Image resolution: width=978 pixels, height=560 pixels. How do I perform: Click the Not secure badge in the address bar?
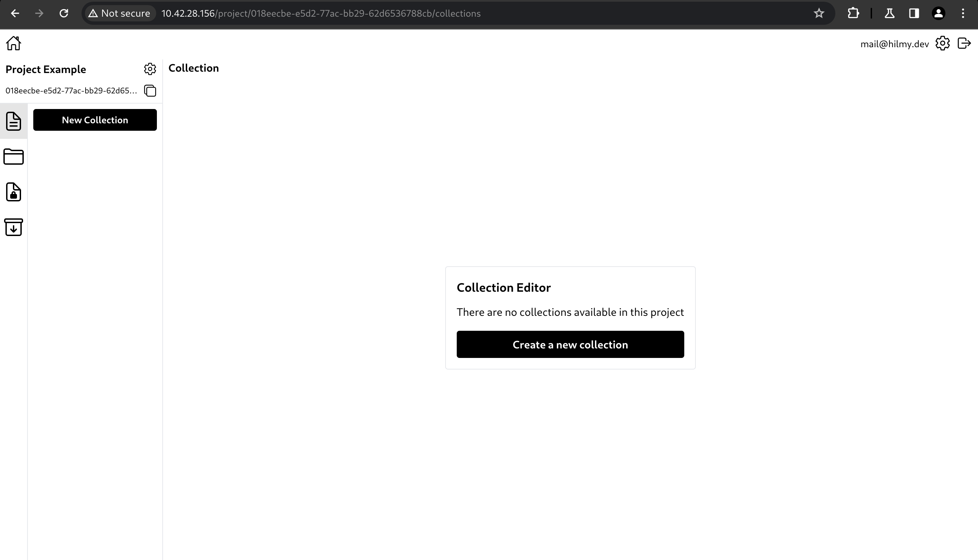pos(119,13)
